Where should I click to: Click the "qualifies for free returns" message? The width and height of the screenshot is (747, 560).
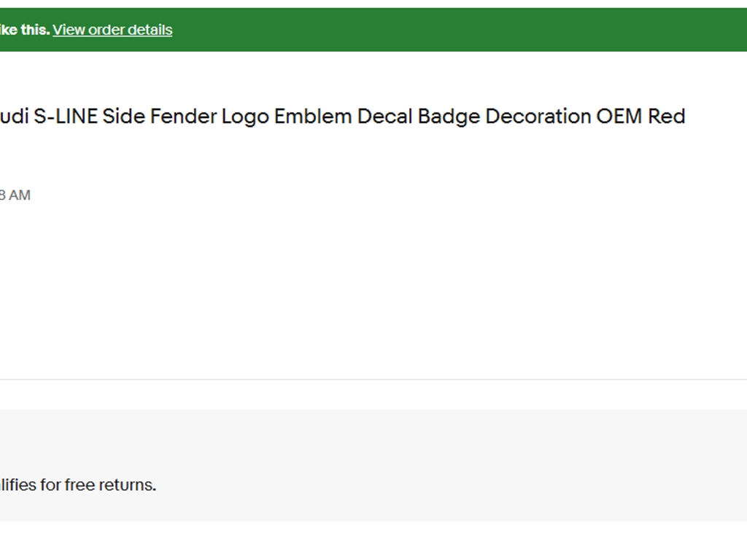point(77,485)
